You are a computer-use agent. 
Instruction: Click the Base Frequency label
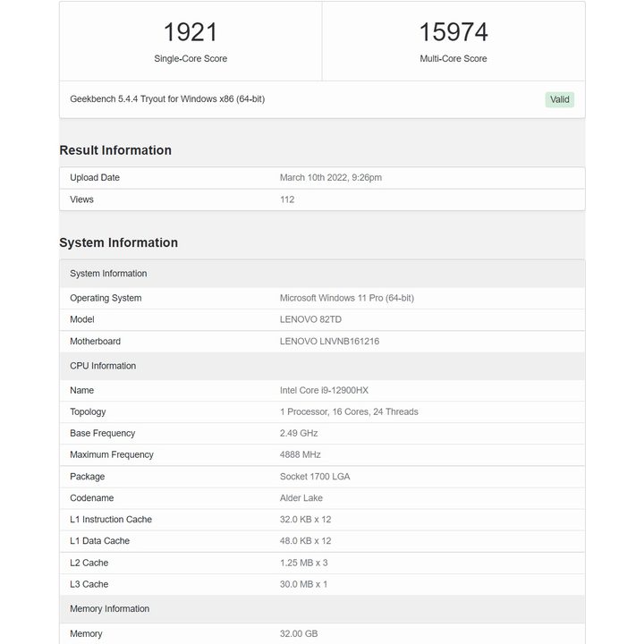pos(102,433)
